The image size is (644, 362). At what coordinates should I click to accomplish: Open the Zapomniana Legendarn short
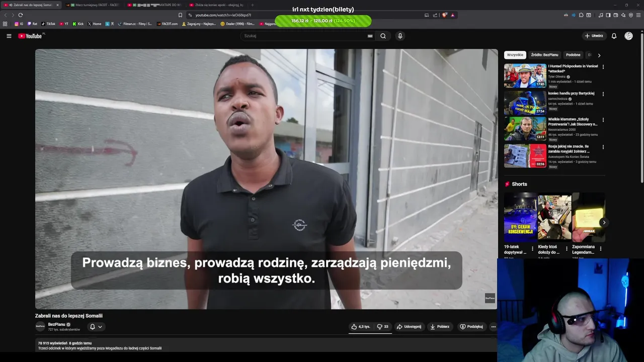pos(588,217)
